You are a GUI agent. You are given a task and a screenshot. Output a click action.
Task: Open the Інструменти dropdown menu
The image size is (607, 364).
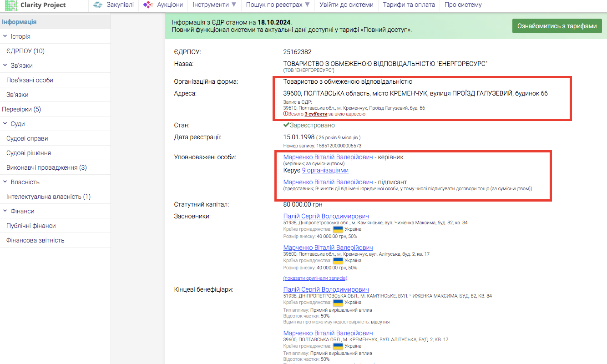[x=214, y=5]
